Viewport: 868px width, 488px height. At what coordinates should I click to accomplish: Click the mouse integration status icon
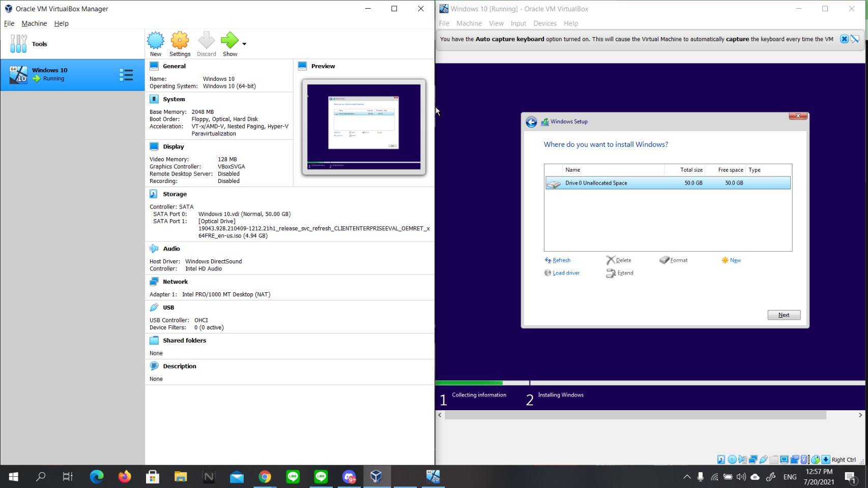tap(816, 460)
